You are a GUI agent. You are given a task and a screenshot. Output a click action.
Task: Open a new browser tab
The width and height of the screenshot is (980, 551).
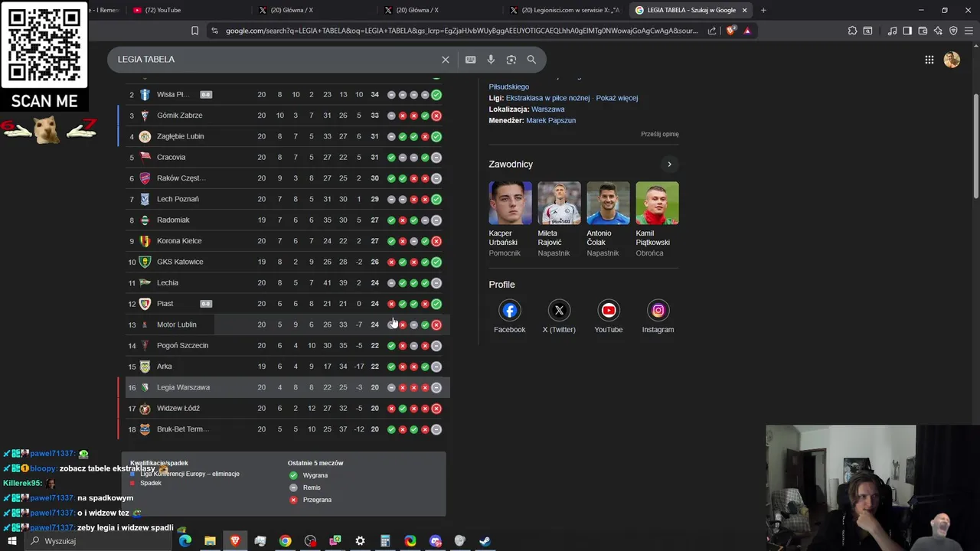pyautogui.click(x=763, y=10)
